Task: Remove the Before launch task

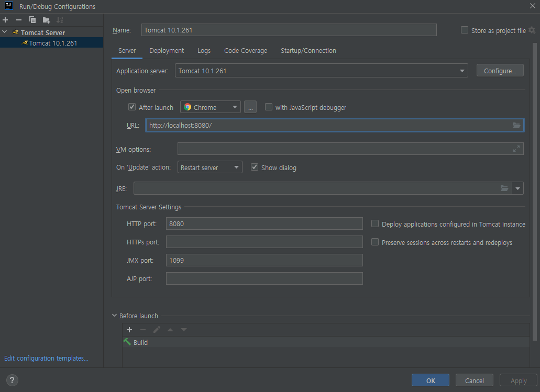Action: 143,330
